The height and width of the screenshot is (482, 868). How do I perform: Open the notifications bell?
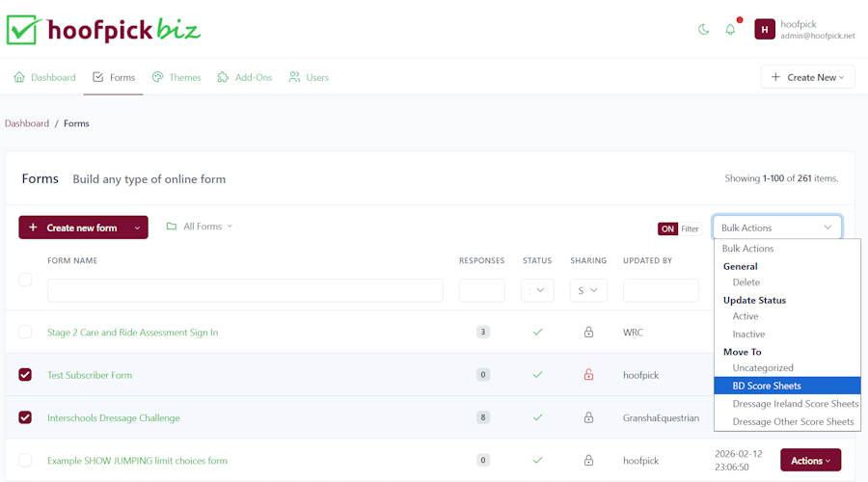(x=730, y=29)
